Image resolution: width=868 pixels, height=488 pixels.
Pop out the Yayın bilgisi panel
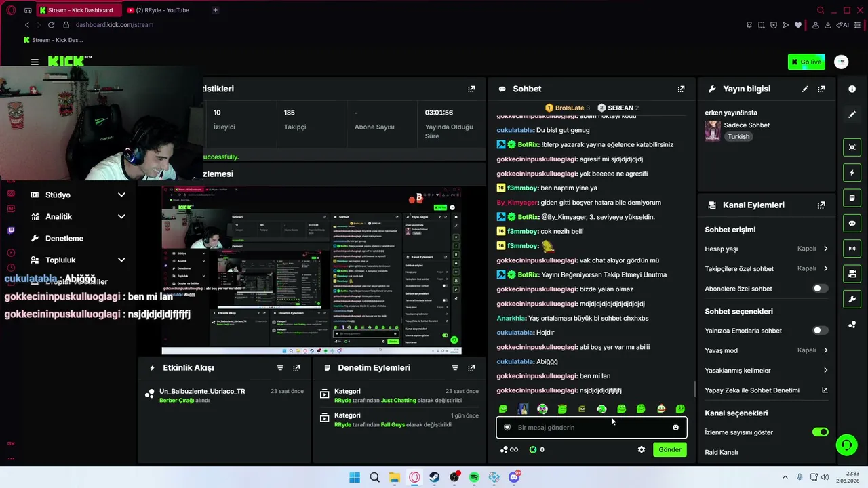[821, 89]
